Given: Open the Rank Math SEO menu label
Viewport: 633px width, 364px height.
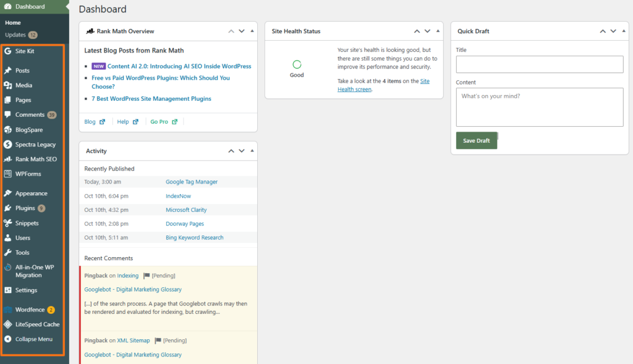Looking at the screenshot, I should coord(36,159).
